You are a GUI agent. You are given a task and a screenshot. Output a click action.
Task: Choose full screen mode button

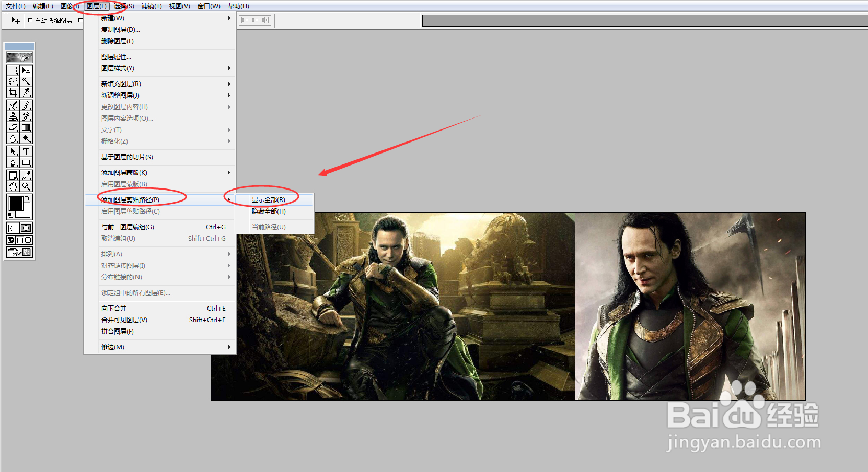click(28, 240)
